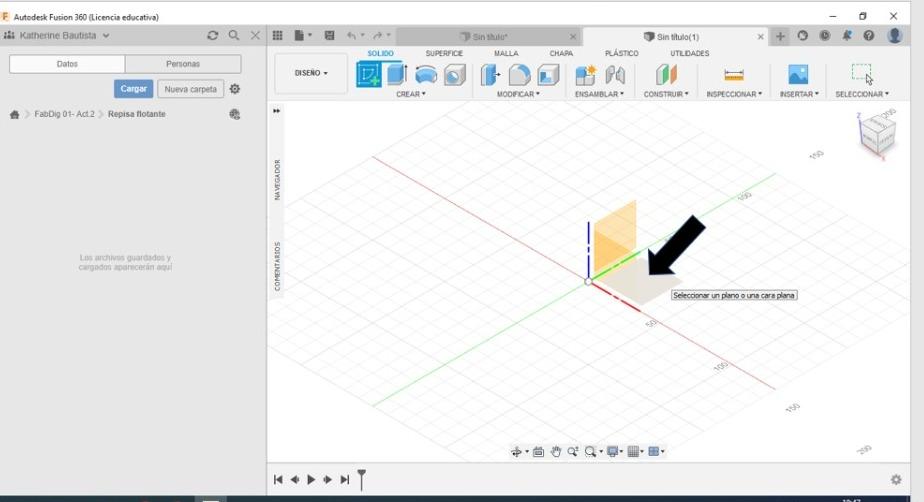This screenshot has width=924, height=502.
Task: Open the MODIFICAR dropdown menu
Action: coord(518,94)
